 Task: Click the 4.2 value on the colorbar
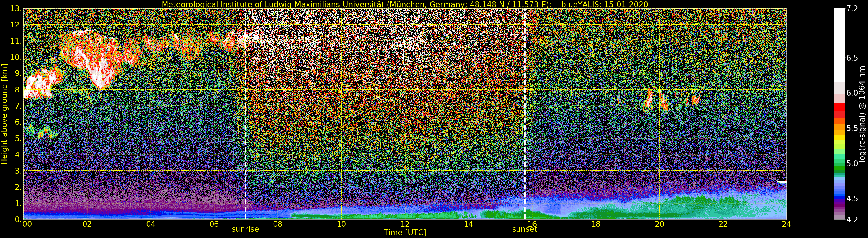(852, 220)
